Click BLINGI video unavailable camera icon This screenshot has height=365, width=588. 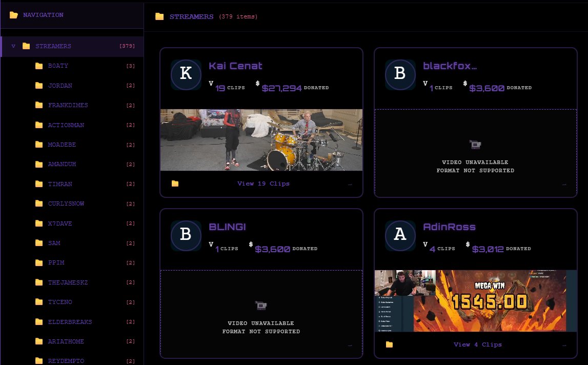pos(261,306)
